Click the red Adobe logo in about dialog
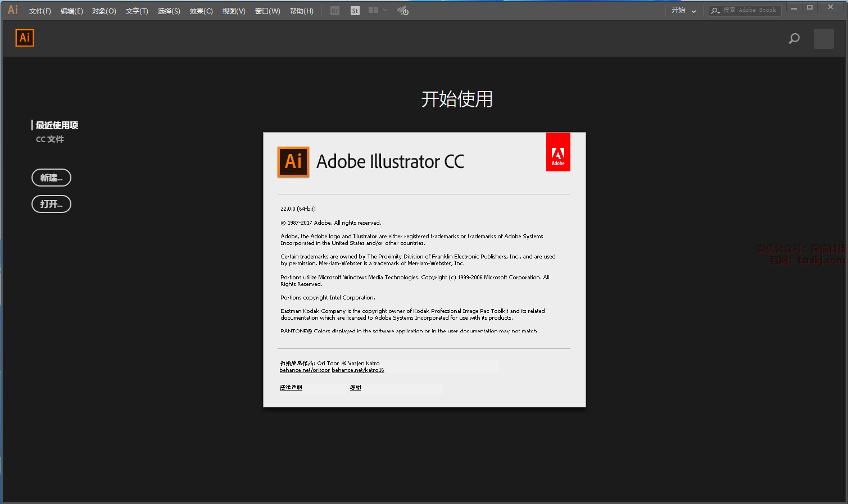 click(557, 152)
